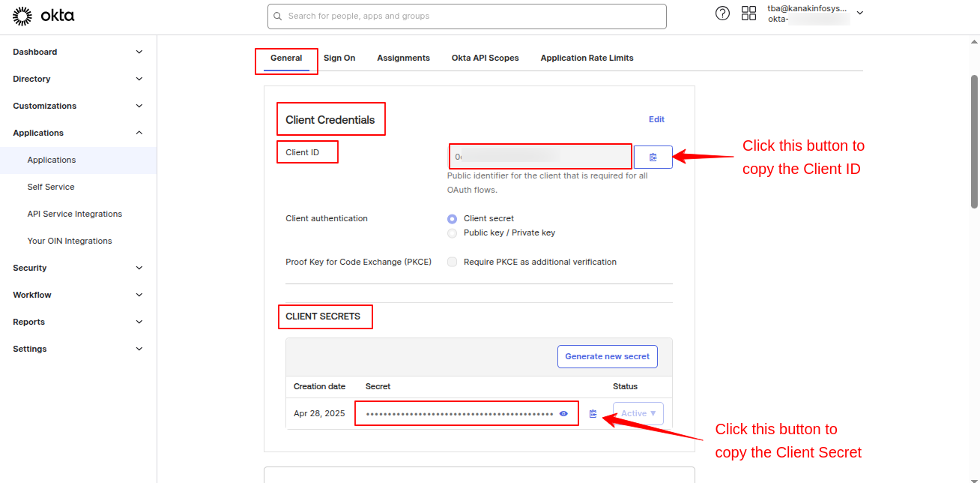Check Require PKCE as additional verification
Viewport: 980px width, 483px height.
coord(452,262)
